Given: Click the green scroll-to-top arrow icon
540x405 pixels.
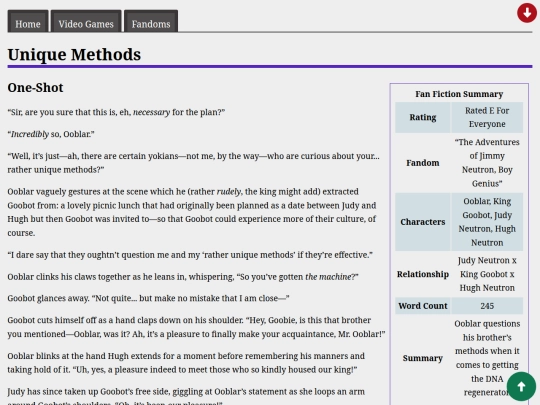Looking at the screenshot, I should (521, 386).
